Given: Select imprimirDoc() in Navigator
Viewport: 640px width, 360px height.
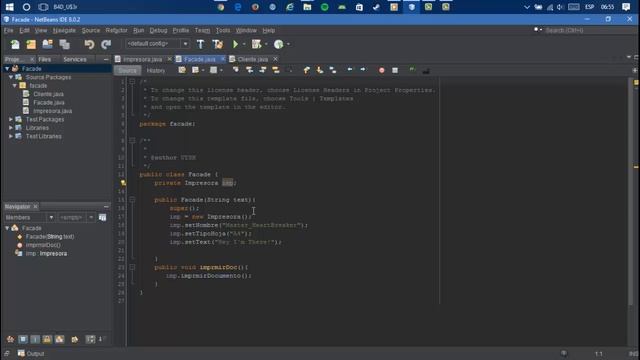Looking at the screenshot, I should coord(43,245).
